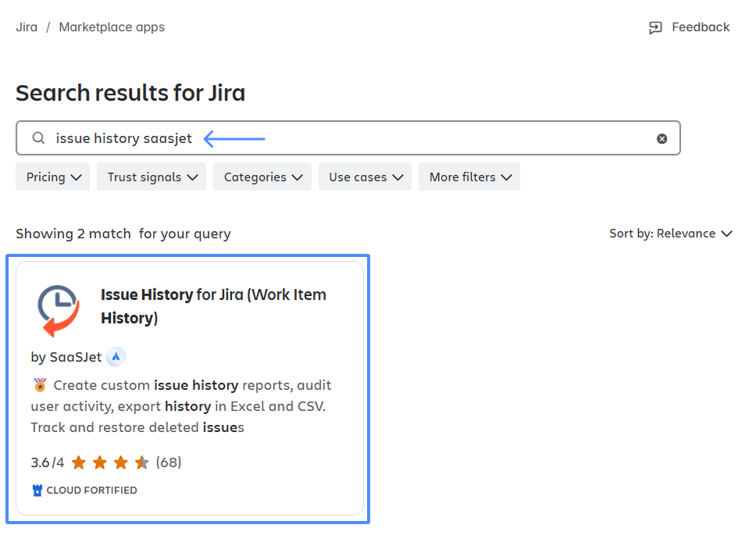Image resolution: width=756 pixels, height=539 pixels.
Task: Open the Categories filter dropdown
Action: 262,177
